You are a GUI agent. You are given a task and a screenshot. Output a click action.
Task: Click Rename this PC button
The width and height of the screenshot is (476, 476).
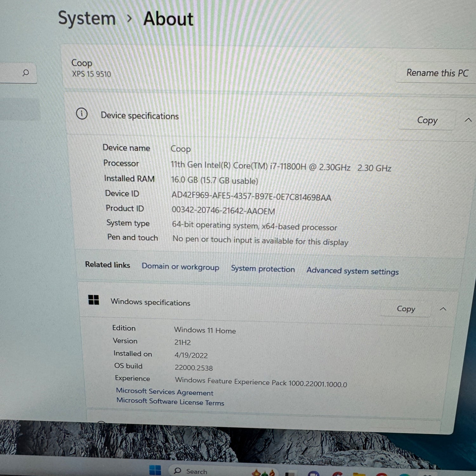(x=437, y=73)
